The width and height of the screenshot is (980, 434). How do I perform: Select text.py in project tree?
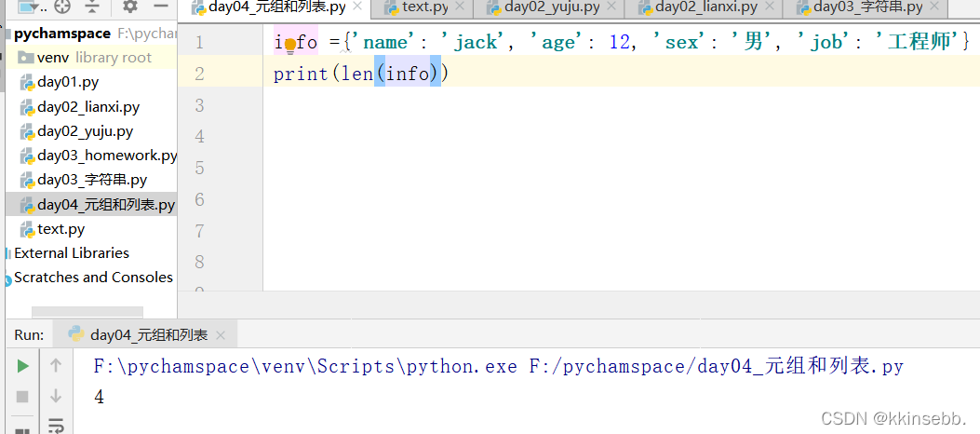pyautogui.click(x=61, y=229)
